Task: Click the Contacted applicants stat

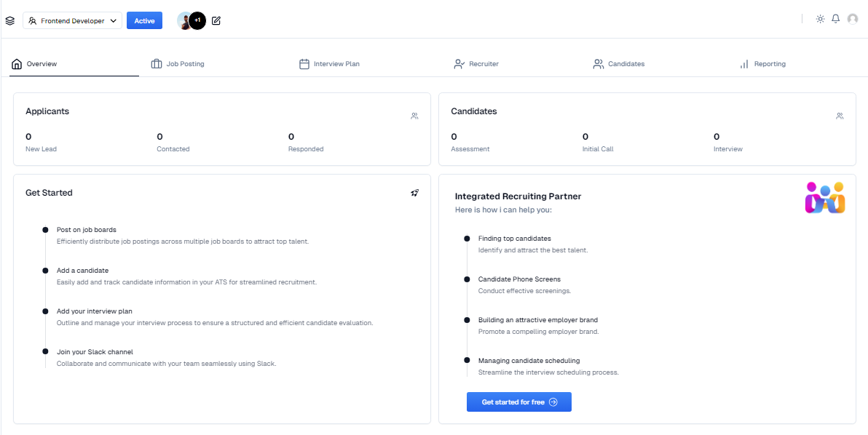Action: point(173,142)
